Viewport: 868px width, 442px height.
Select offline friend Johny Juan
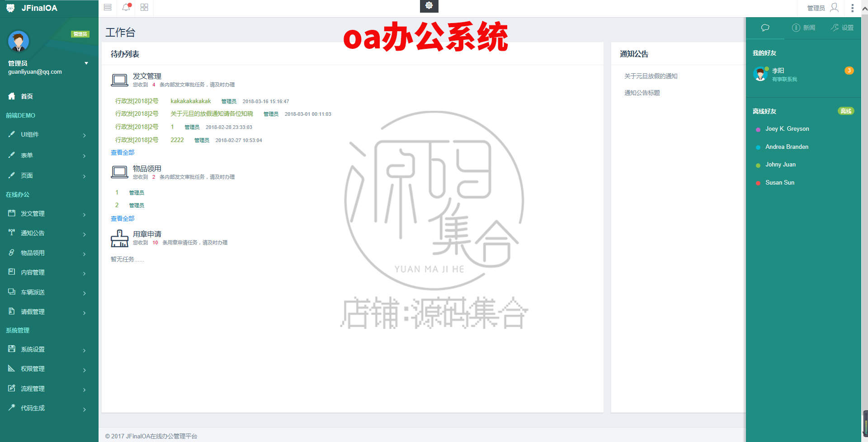click(x=780, y=165)
